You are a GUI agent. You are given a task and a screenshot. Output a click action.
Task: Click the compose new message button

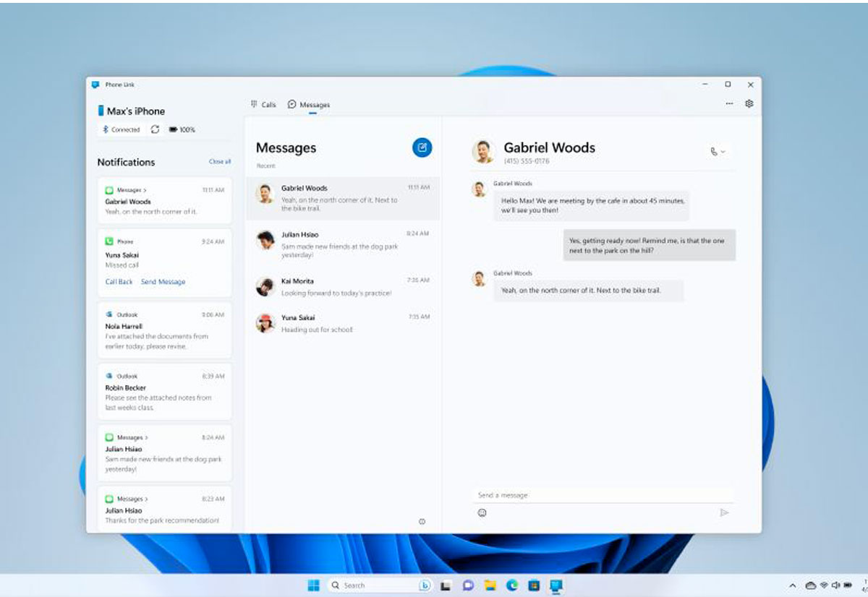[x=422, y=147]
